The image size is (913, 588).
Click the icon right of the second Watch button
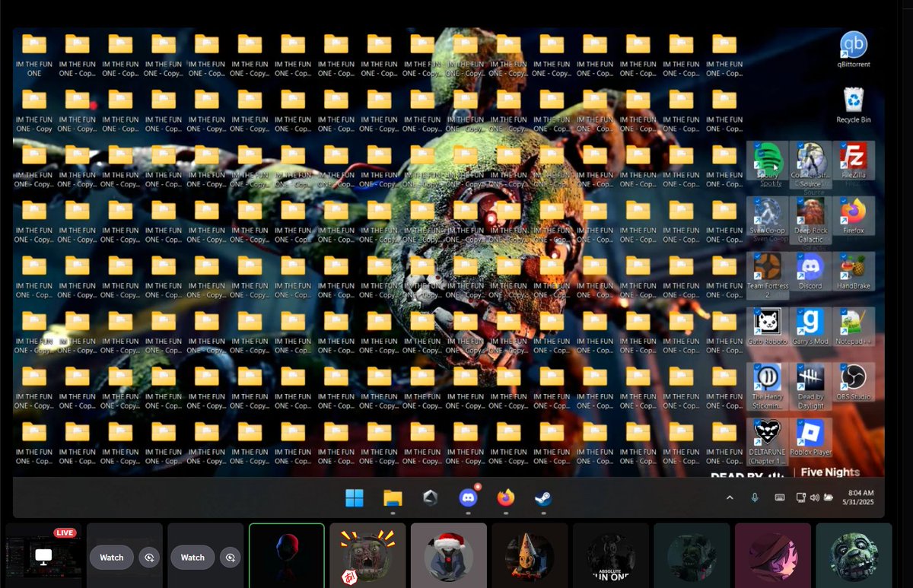point(230,558)
